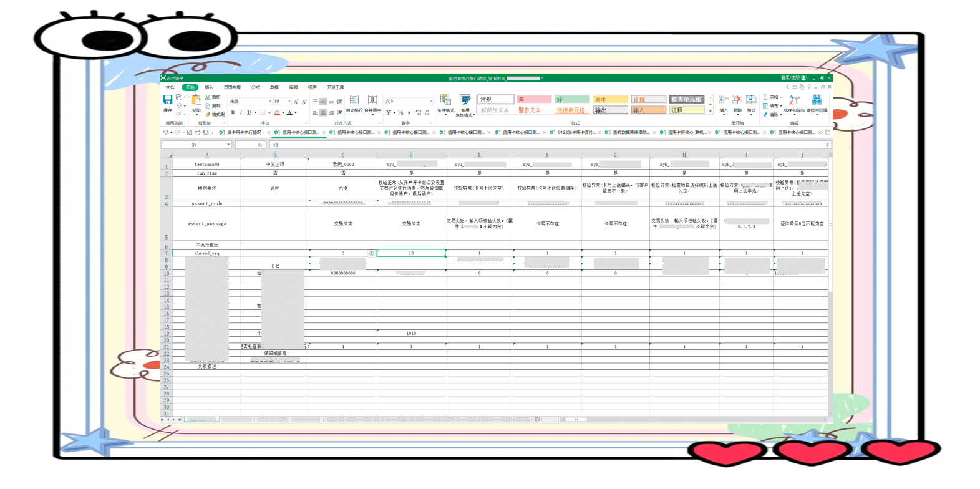980x489 pixels.
Task: Open the Name Box dropdown next to D7
Action: [228, 145]
